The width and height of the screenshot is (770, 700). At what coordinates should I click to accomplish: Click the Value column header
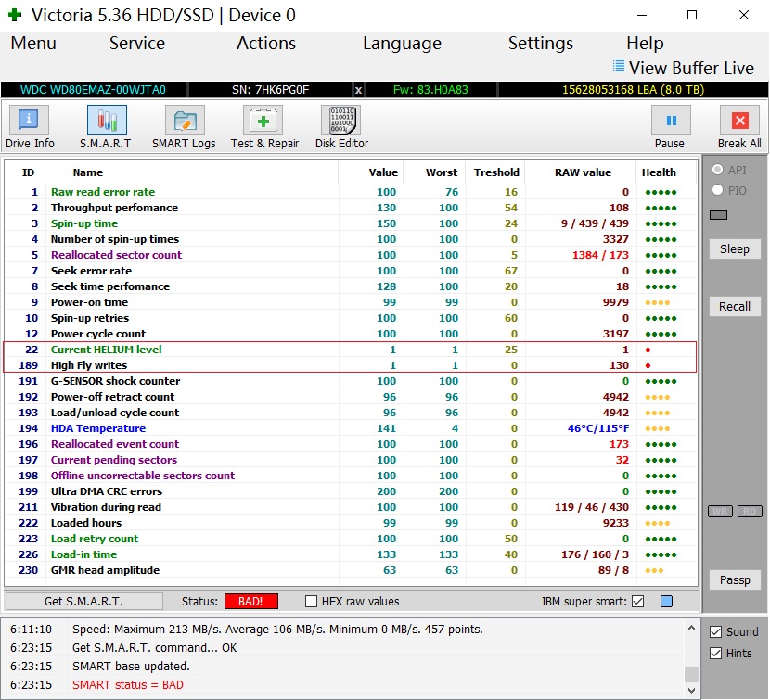[x=383, y=172]
